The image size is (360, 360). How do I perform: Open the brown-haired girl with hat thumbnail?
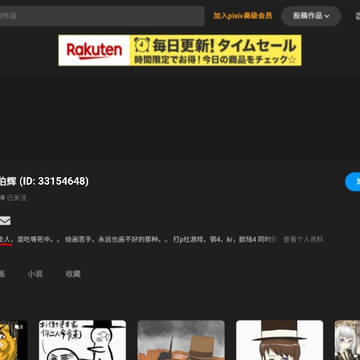click(280, 340)
